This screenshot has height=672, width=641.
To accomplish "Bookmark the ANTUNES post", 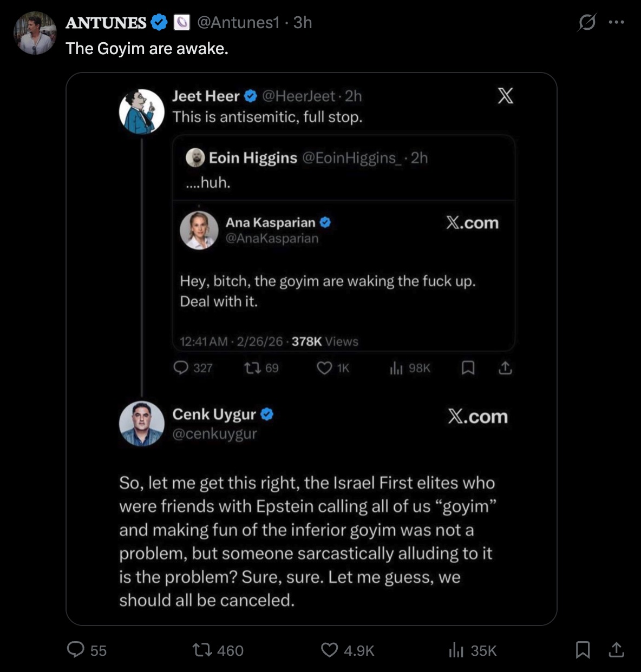I will coord(583,649).
